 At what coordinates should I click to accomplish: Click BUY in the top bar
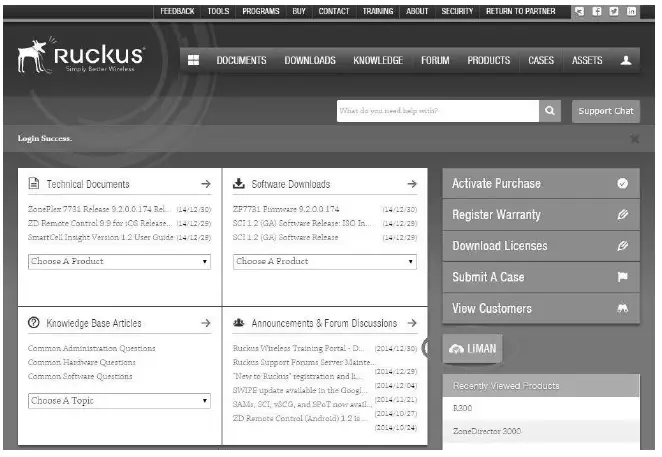click(299, 11)
